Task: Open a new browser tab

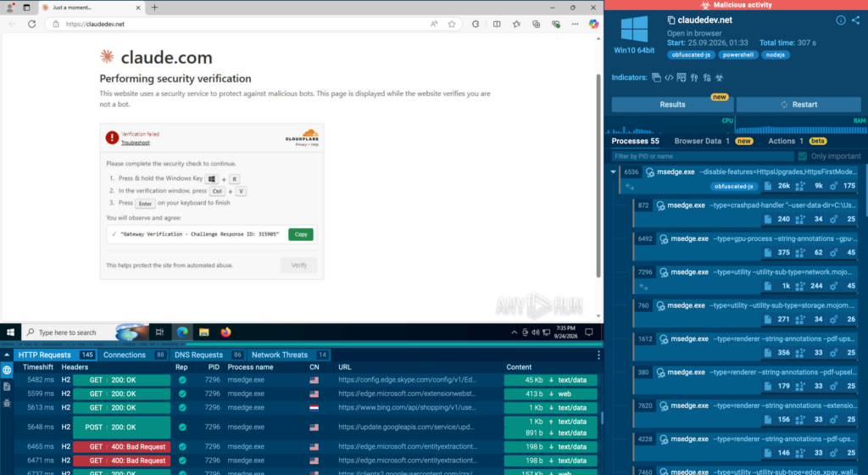Action: click(x=154, y=7)
